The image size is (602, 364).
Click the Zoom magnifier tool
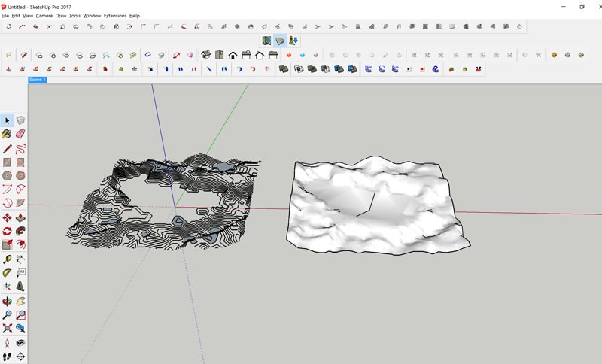click(7, 315)
